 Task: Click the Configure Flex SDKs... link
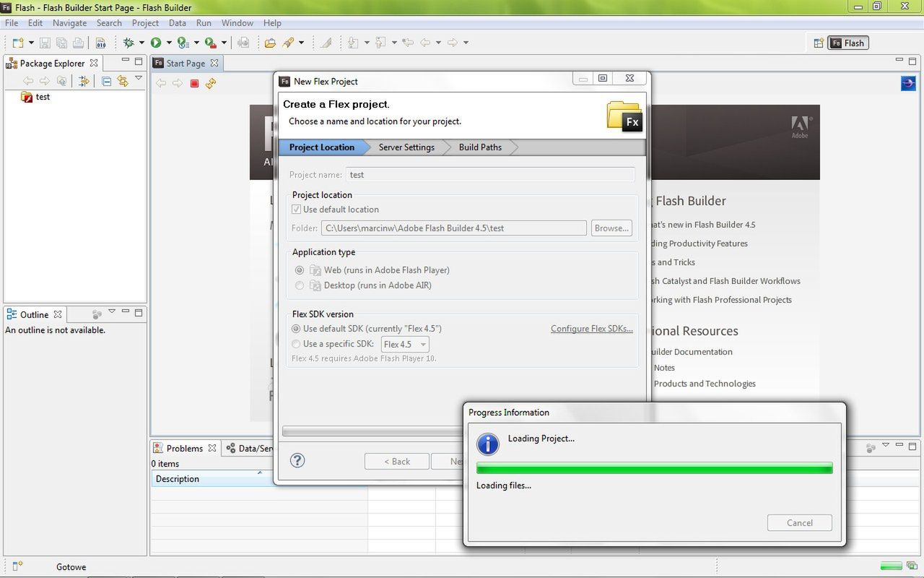(x=592, y=329)
